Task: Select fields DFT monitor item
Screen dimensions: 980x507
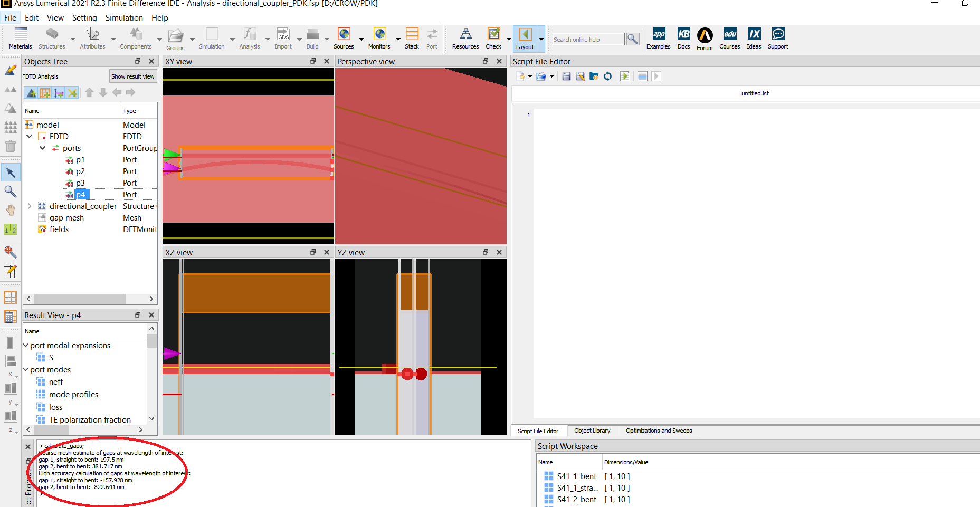Action: [59, 229]
